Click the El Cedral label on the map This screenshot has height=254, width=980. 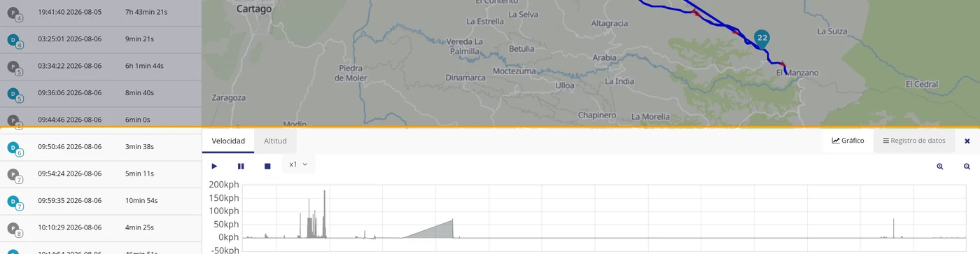[921, 84]
